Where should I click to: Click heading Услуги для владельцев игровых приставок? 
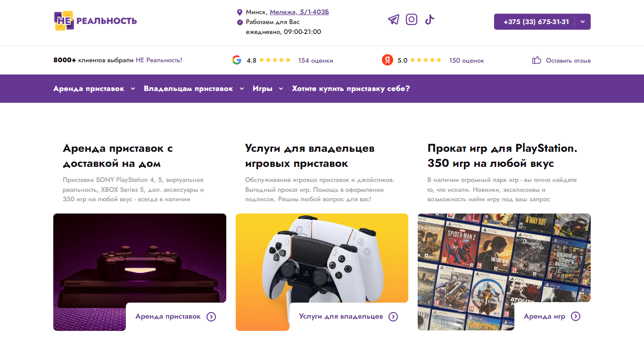click(310, 156)
